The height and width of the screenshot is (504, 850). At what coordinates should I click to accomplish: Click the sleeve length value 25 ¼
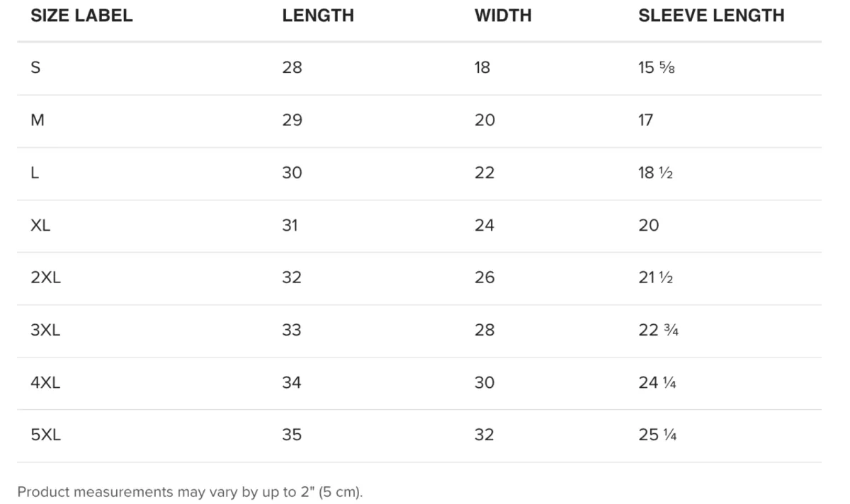coord(657,435)
